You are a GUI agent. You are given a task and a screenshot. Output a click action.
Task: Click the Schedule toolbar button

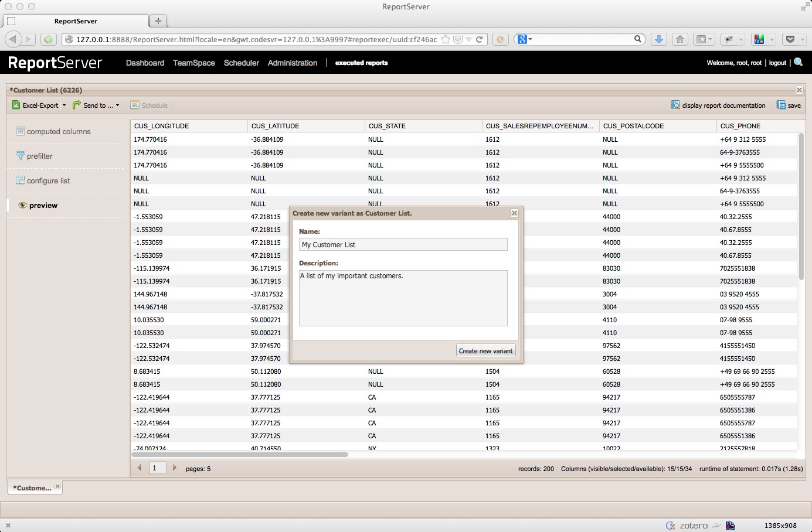(149, 105)
